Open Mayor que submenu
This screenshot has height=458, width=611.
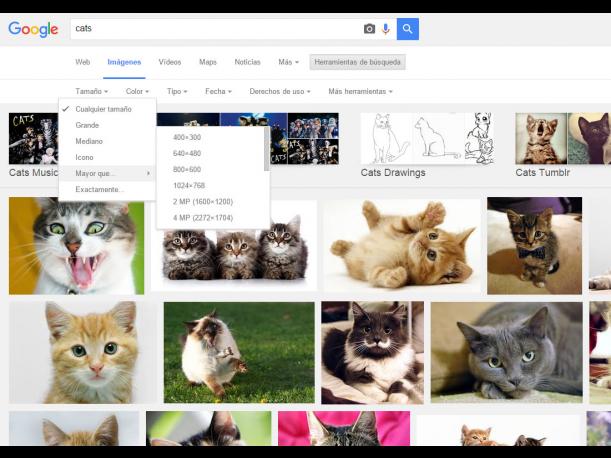[x=107, y=173]
